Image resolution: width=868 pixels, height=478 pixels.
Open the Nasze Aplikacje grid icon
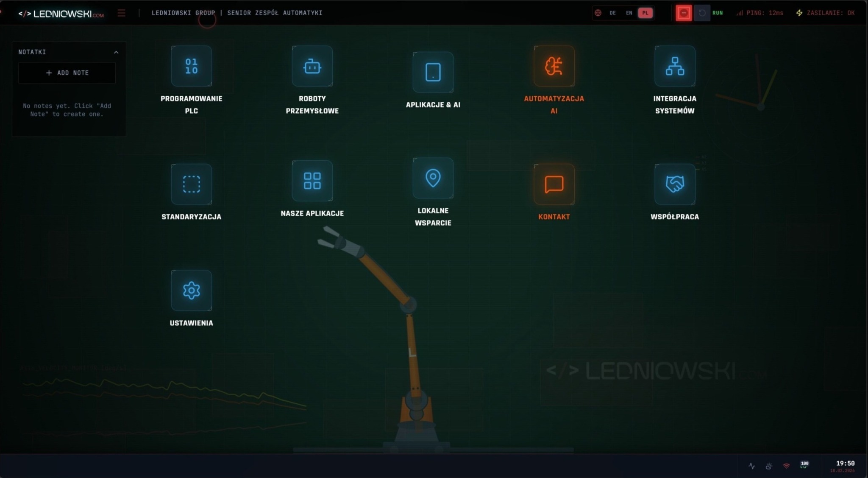[312, 181]
